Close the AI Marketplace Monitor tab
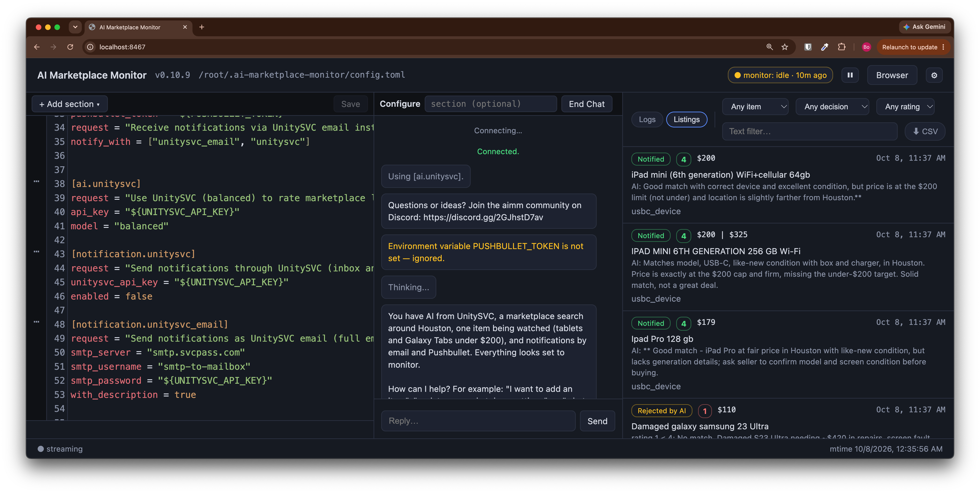The width and height of the screenshot is (980, 493). coord(185,27)
